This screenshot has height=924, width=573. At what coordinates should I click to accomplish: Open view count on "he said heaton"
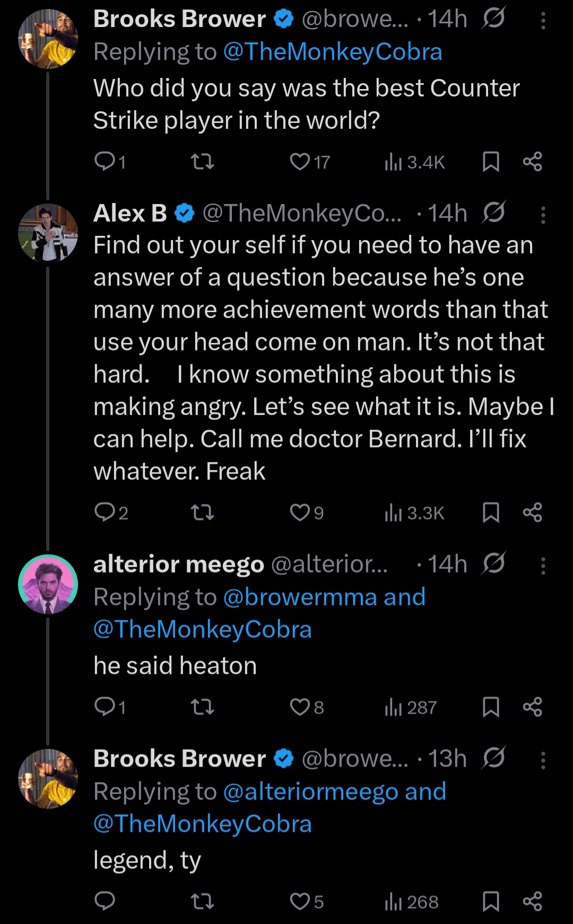411,707
